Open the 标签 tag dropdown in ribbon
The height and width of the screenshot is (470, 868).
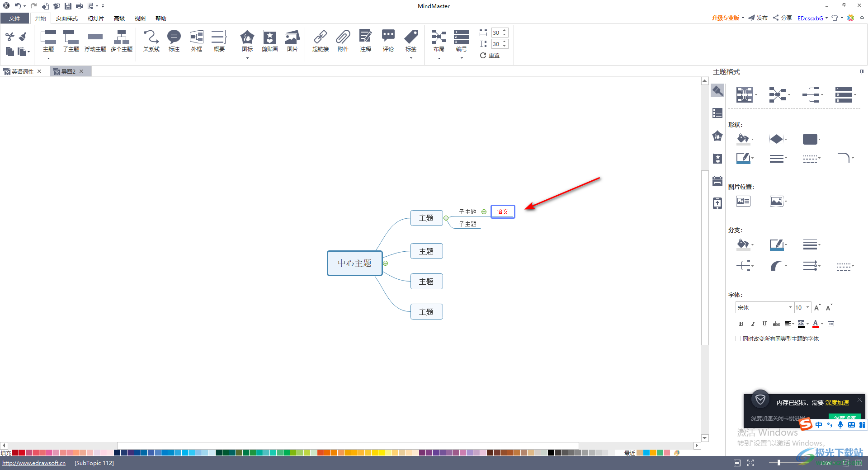pos(411,58)
